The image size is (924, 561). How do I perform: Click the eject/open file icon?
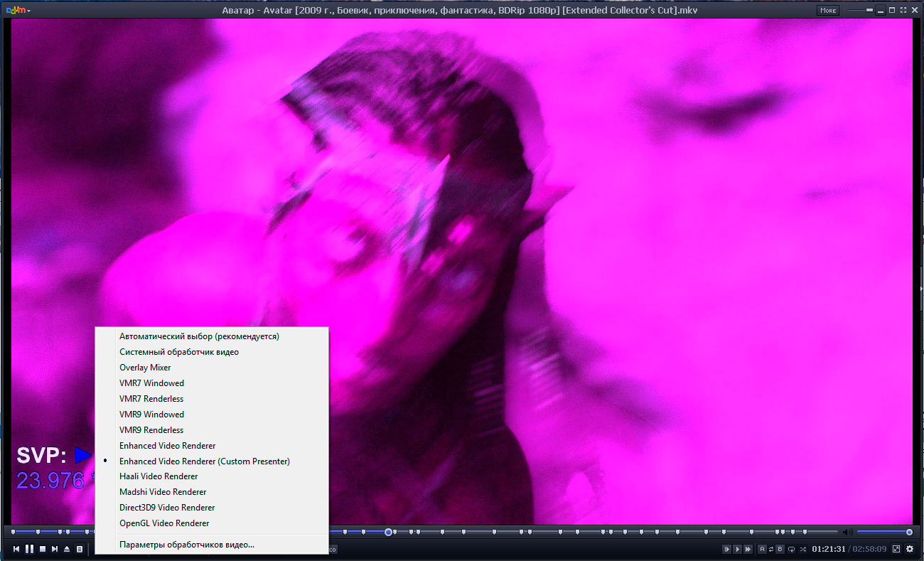point(67,549)
